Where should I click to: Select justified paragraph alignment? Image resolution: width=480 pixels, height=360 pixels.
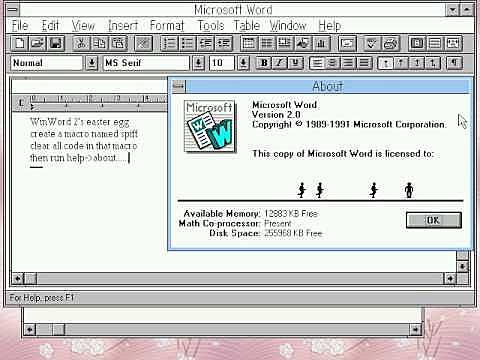pyautogui.click(x=364, y=63)
